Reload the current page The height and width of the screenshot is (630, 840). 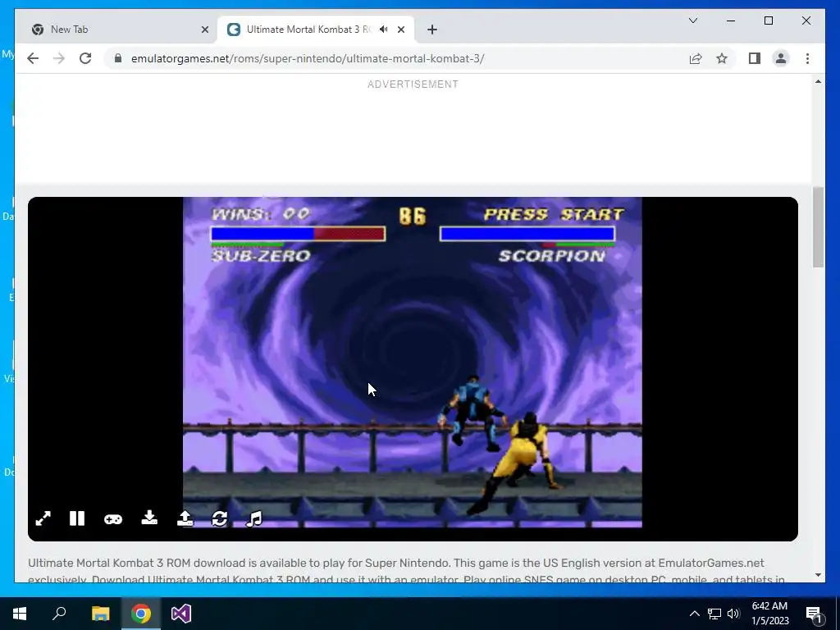[x=85, y=58]
